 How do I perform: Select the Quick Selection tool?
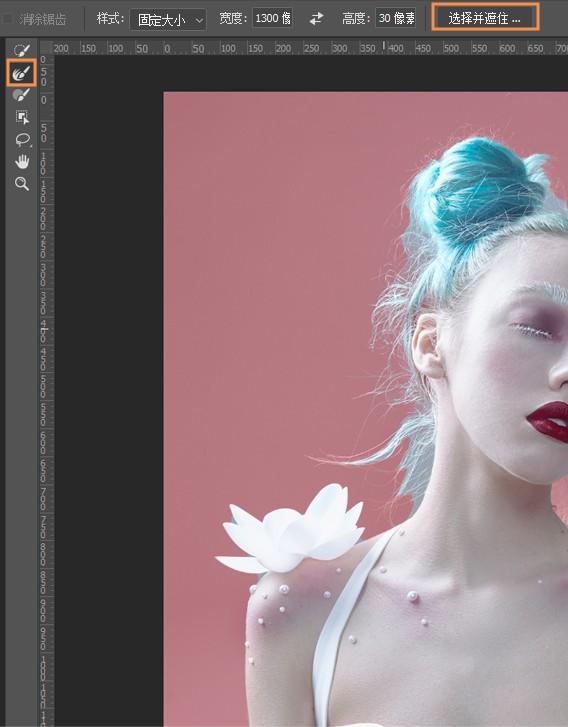click(21, 50)
